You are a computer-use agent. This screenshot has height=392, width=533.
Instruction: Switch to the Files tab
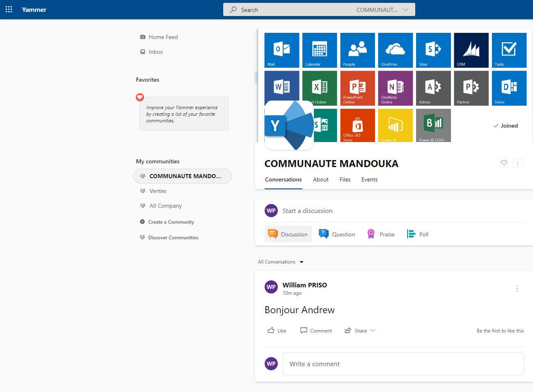coord(345,180)
